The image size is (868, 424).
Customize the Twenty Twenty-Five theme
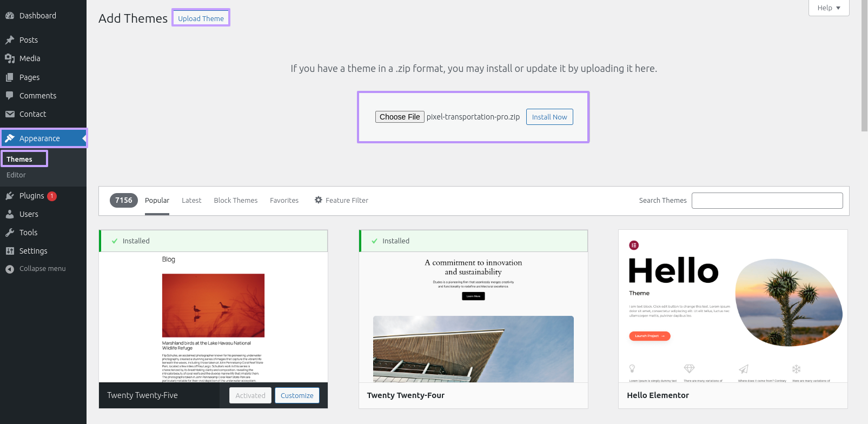tap(297, 395)
